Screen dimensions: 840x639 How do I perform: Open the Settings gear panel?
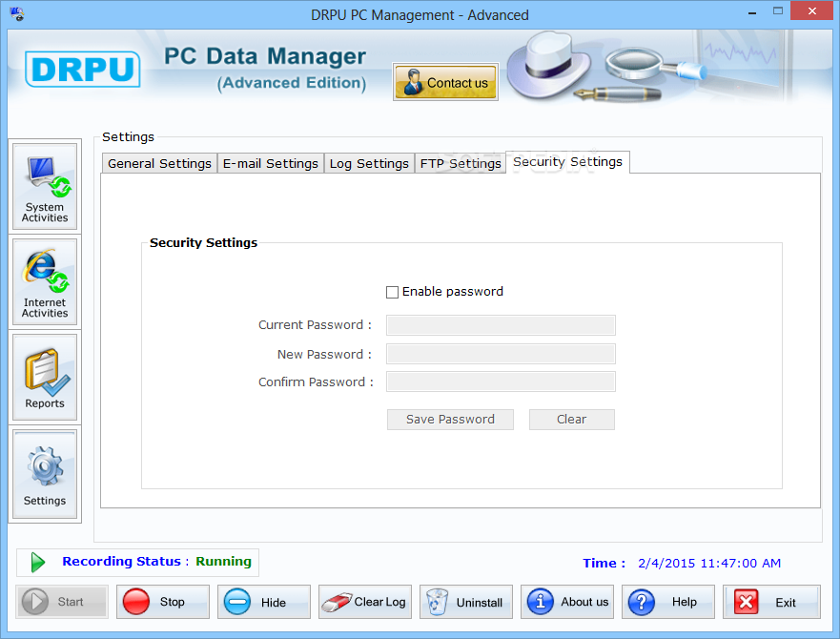point(45,474)
